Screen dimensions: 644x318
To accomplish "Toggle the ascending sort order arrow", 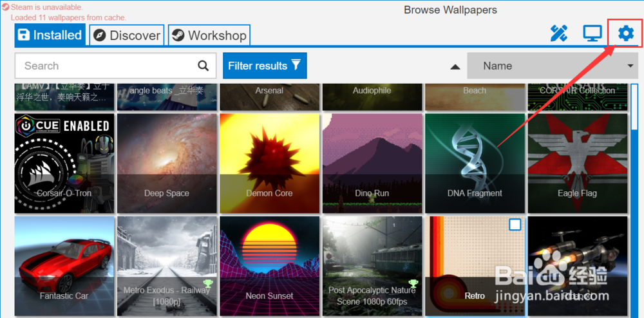I will point(455,67).
